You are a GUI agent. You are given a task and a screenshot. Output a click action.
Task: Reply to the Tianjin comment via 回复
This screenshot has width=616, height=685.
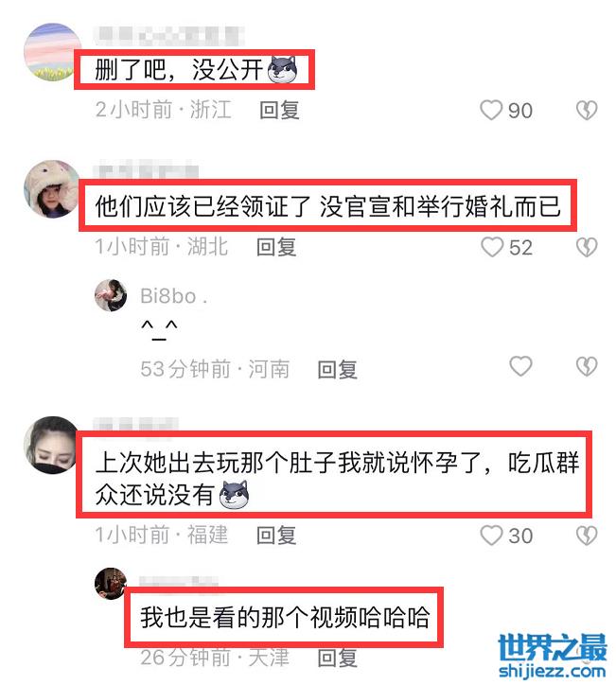pyautogui.click(x=337, y=658)
